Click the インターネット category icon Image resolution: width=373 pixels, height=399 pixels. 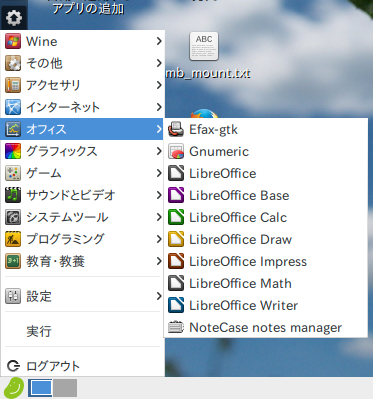click(x=13, y=107)
